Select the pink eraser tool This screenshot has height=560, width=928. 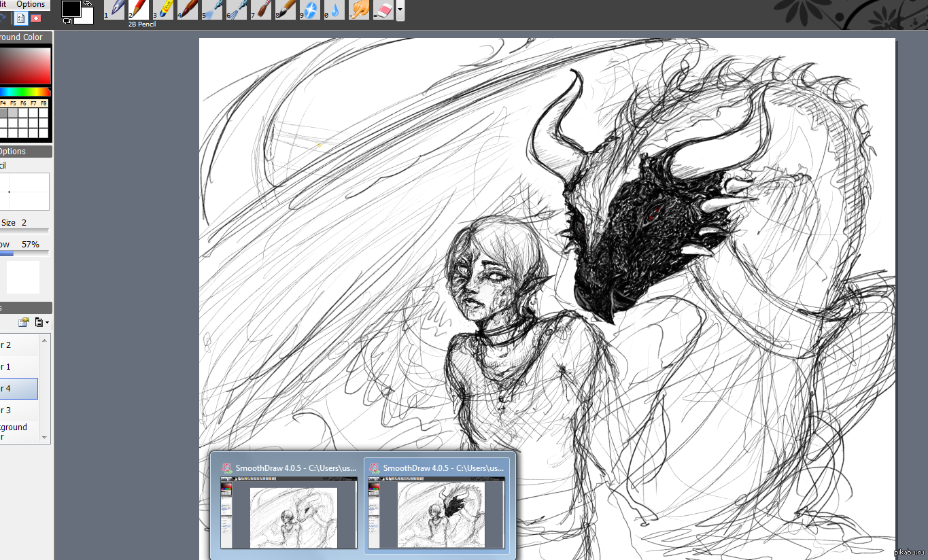tap(384, 10)
